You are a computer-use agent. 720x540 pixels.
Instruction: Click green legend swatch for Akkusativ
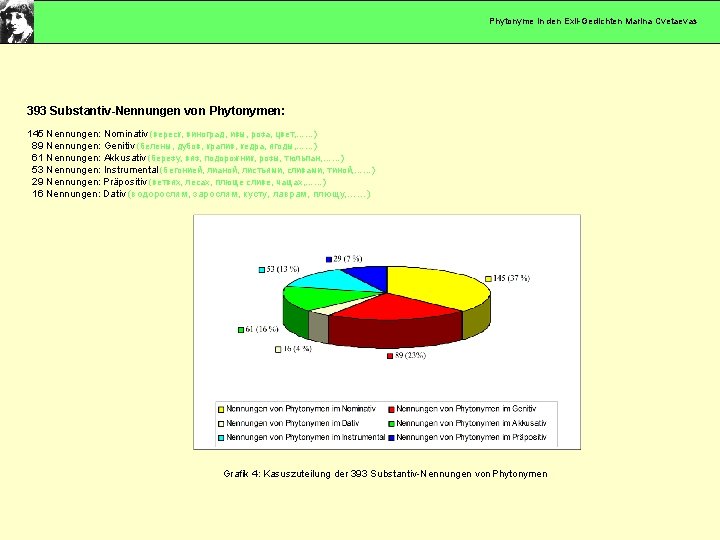point(391,424)
